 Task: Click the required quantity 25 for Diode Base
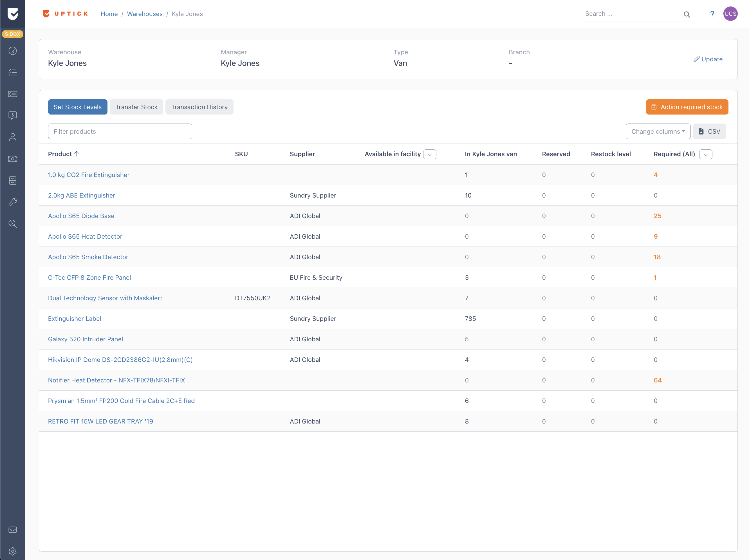[x=658, y=216]
